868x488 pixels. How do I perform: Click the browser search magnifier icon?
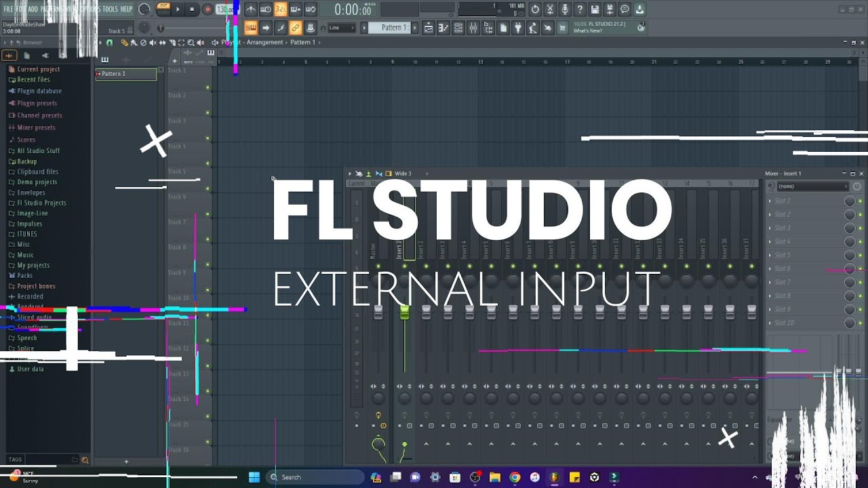(x=85, y=460)
